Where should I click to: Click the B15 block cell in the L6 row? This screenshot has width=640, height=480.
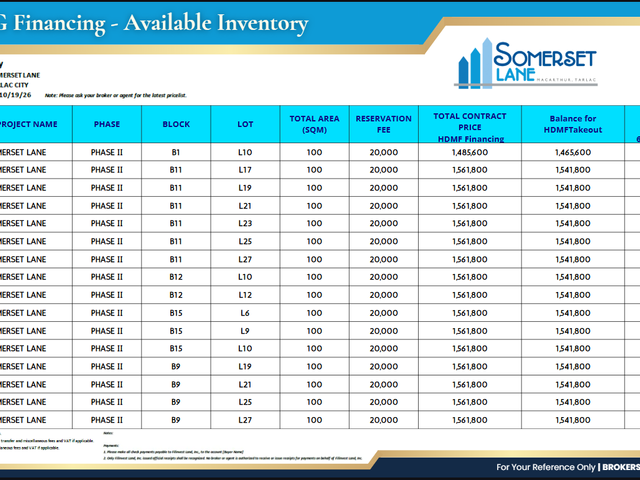point(176,313)
